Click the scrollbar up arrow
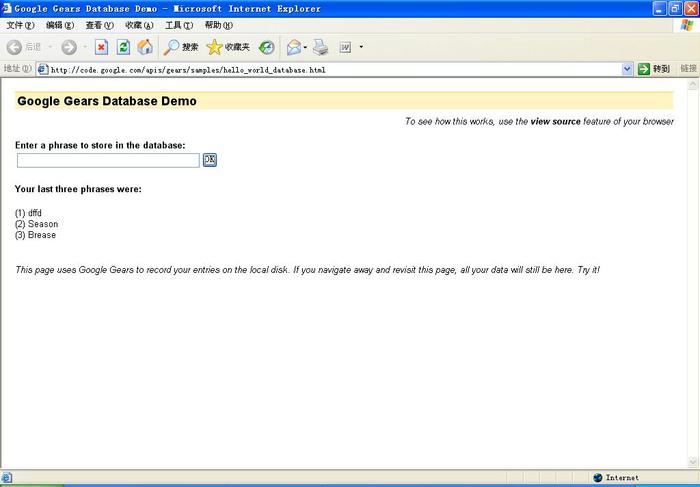Image resolution: width=700 pixels, height=487 pixels. tap(693, 83)
